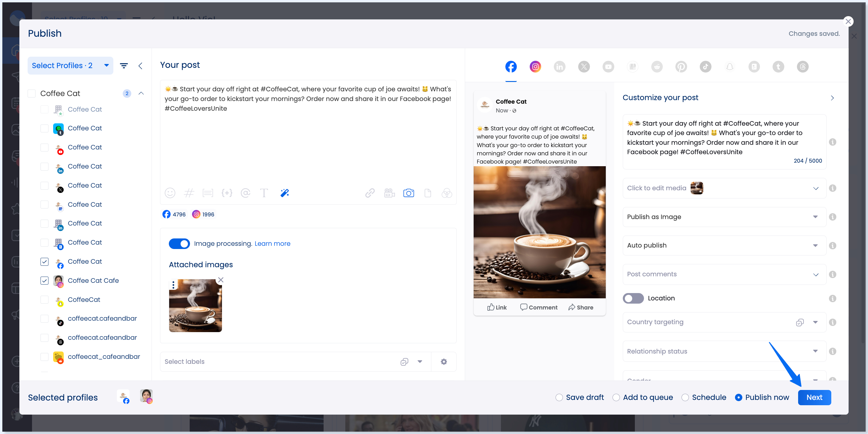The width and height of the screenshot is (868, 434).
Task: View info for Publish as Image
Action: coord(832,217)
